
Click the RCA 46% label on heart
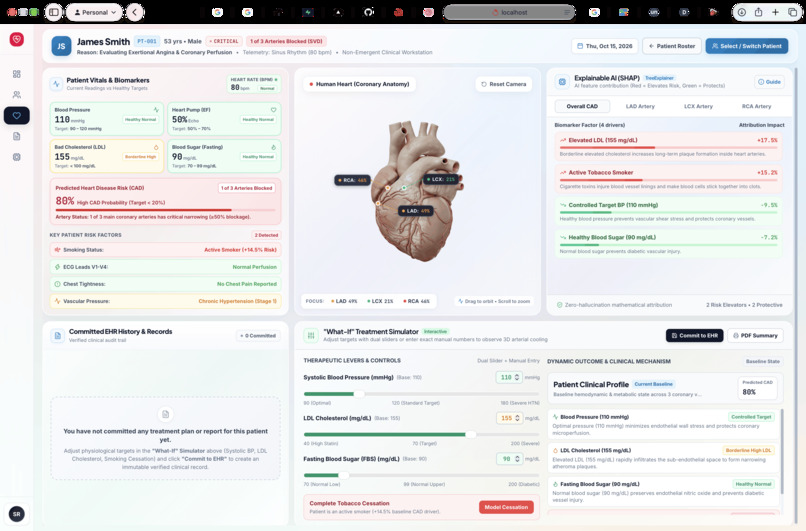pyautogui.click(x=352, y=180)
